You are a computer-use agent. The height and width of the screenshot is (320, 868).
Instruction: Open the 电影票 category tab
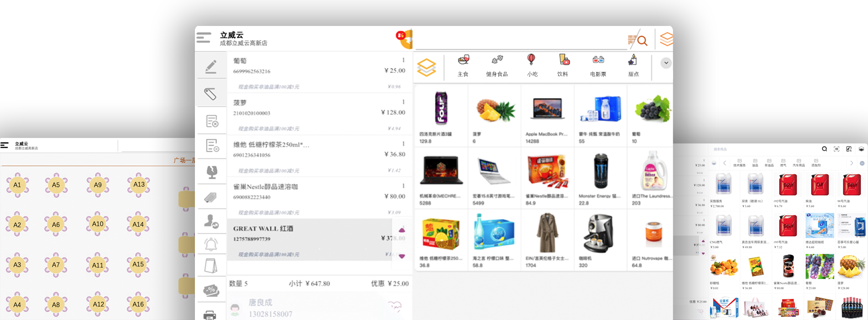pyautogui.click(x=598, y=66)
